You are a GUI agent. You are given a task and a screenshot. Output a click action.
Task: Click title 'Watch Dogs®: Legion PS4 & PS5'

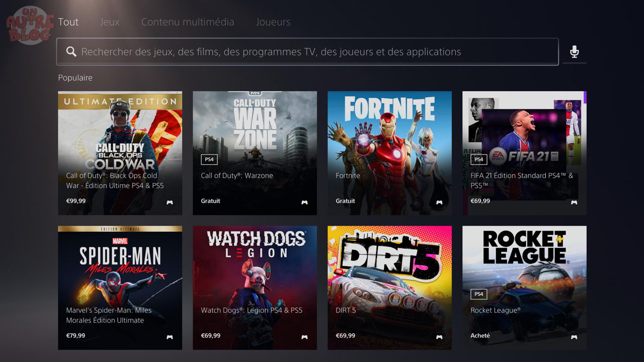(x=252, y=311)
